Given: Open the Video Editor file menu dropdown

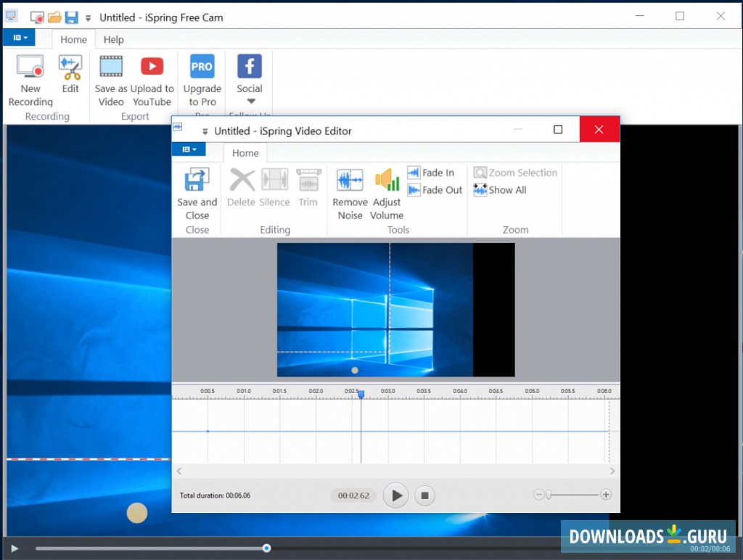Looking at the screenshot, I should pos(189,149).
